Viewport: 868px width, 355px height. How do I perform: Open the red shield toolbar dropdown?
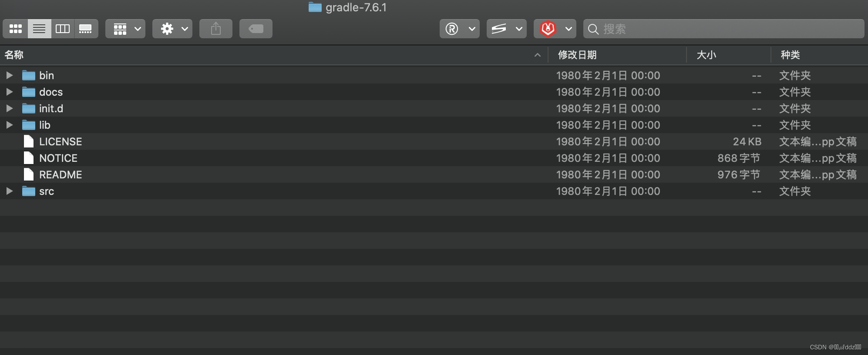(x=555, y=29)
